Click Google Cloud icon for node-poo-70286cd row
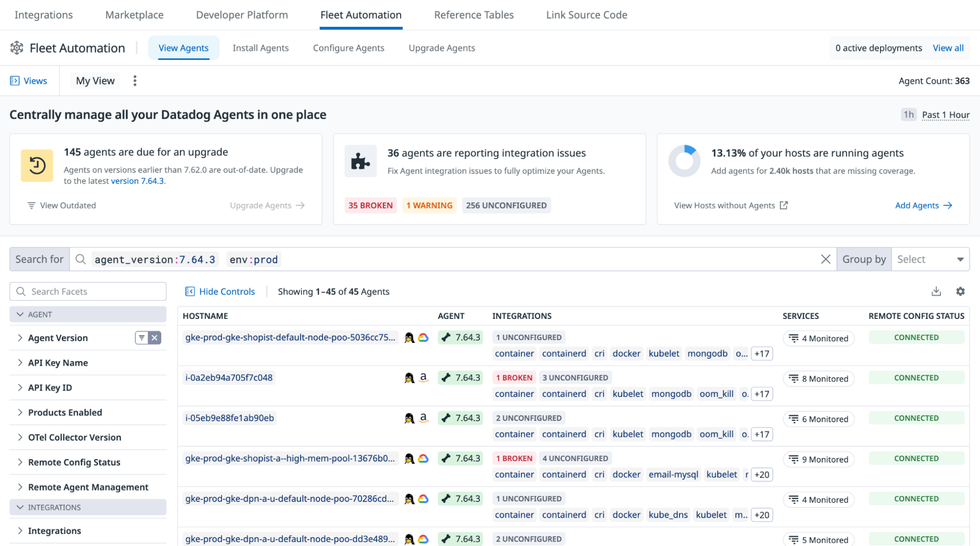This screenshot has width=980, height=546. [424, 499]
